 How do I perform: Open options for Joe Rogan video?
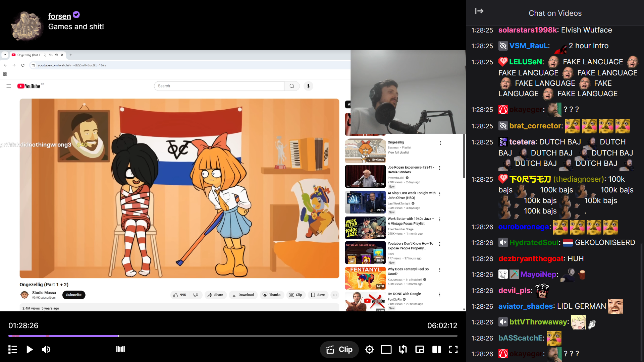439,168
